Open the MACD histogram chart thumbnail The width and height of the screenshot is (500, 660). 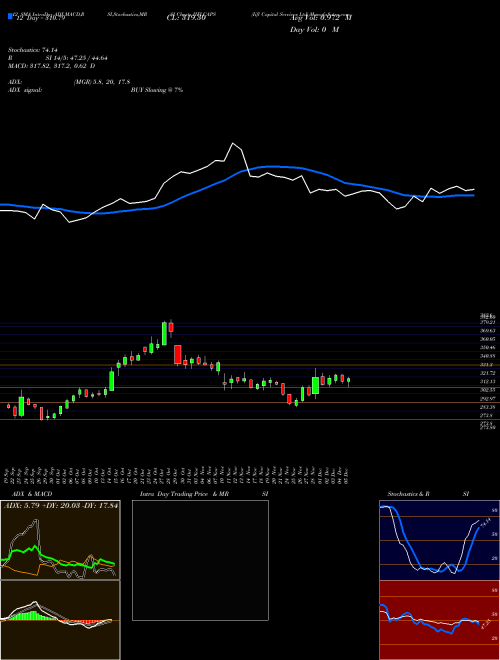point(60,620)
